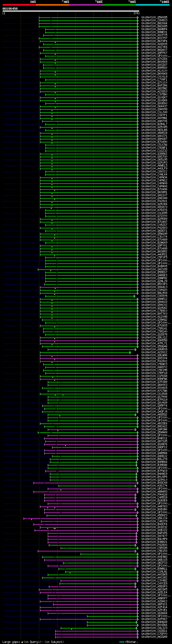Select label UniRef100_C4PW34
The image size is (172, 644).
pyautogui.click(x=154, y=177)
